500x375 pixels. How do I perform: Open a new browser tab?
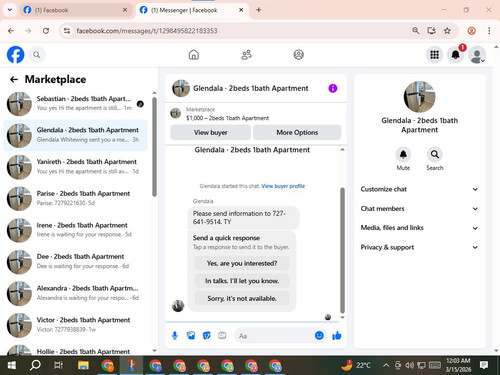[259, 10]
